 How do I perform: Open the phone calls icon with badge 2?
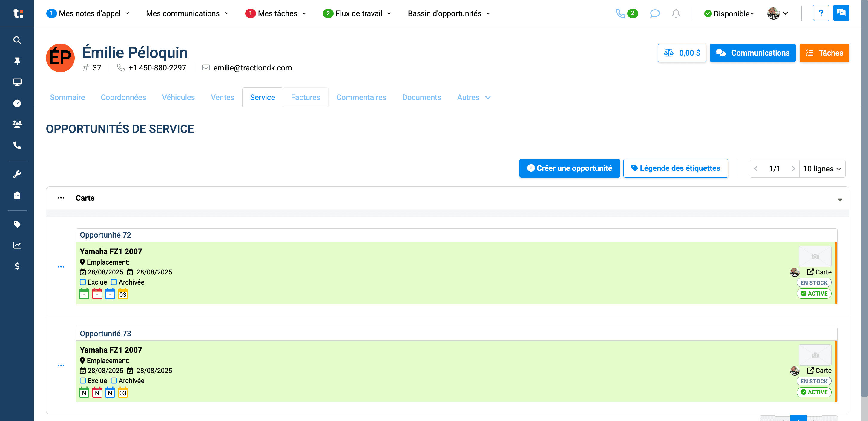[x=626, y=13]
